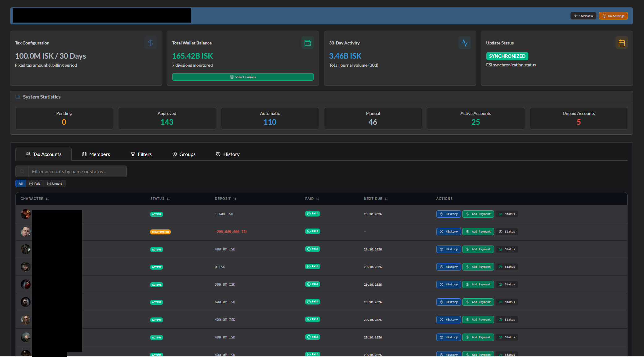Open the Filters tab
This screenshot has height=357, width=644.
(141, 154)
